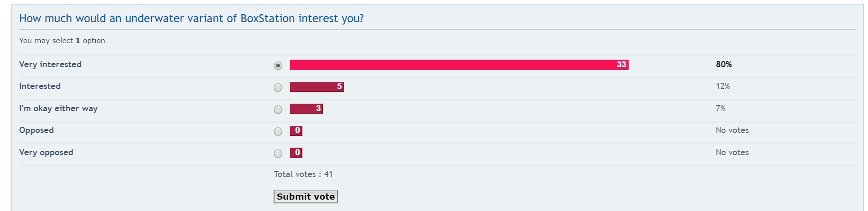The image size is (868, 211).
Task: Click the 12% result percentage
Action: coord(723,86)
